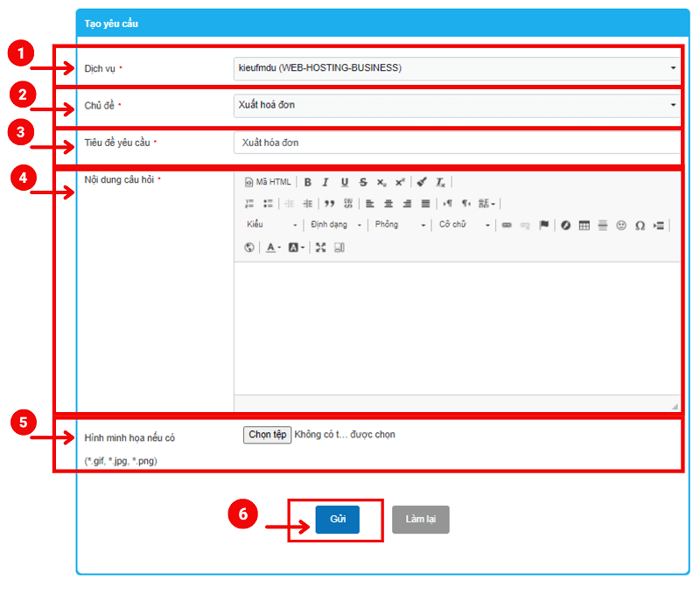Click the Gửi submit button
The image size is (700, 594).
(x=338, y=520)
